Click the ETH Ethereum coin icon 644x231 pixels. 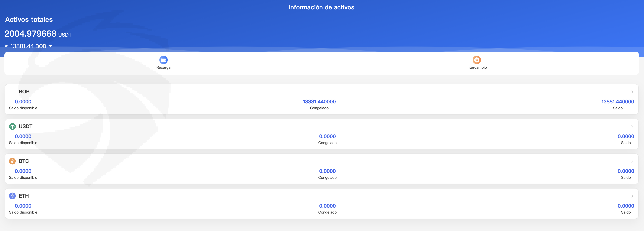(x=12, y=196)
